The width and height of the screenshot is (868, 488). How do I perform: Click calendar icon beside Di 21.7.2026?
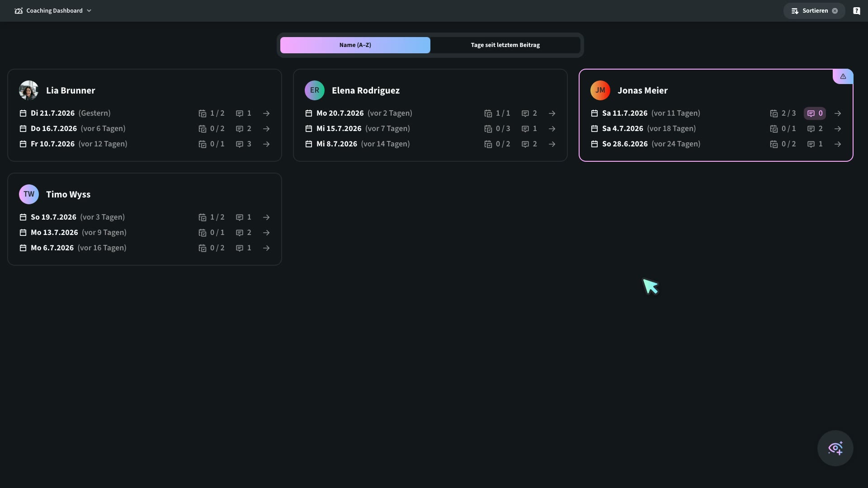click(x=23, y=113)
